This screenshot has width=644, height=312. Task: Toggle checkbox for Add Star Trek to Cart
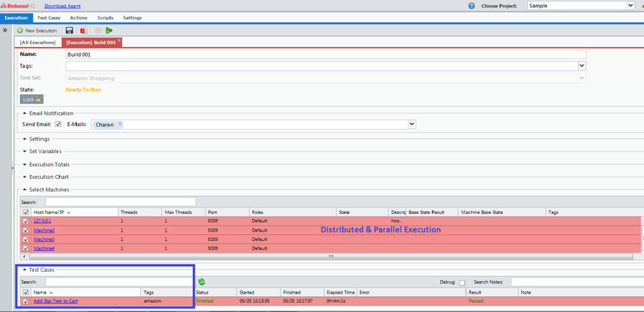[26, 301]
